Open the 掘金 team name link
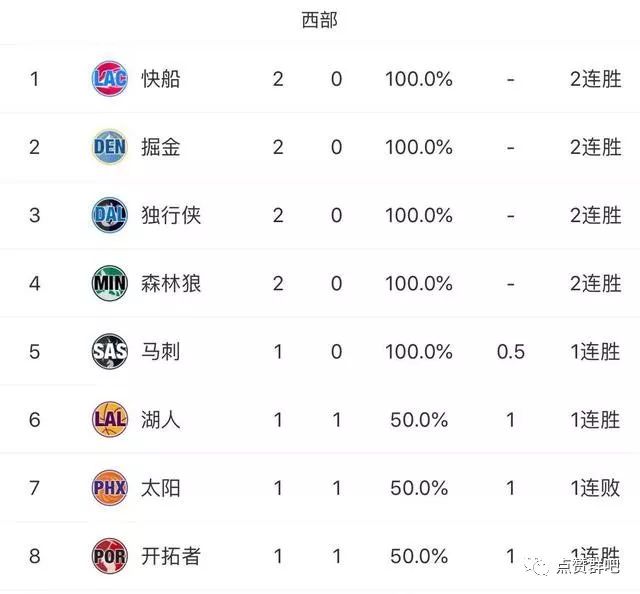 (161, 147)
